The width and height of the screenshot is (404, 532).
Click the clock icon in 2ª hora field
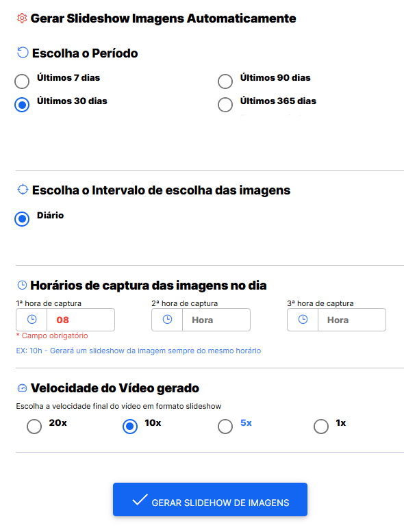tap(168, 319)
